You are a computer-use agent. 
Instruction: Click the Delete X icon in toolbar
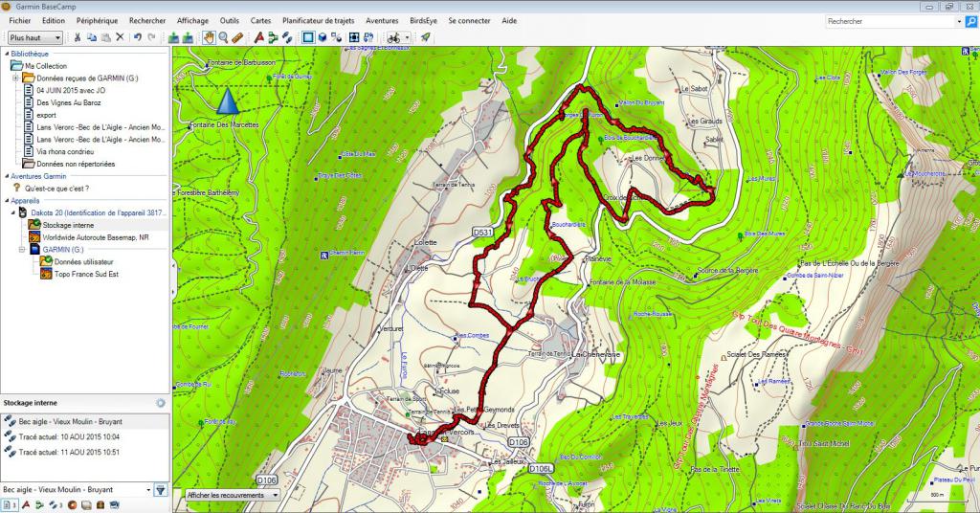click(x=121, y=37)
